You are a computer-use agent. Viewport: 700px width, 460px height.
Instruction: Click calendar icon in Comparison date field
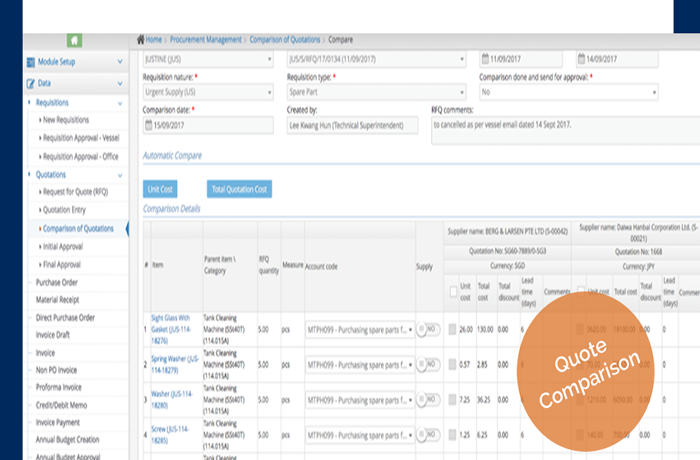click(x=148, y=125)
